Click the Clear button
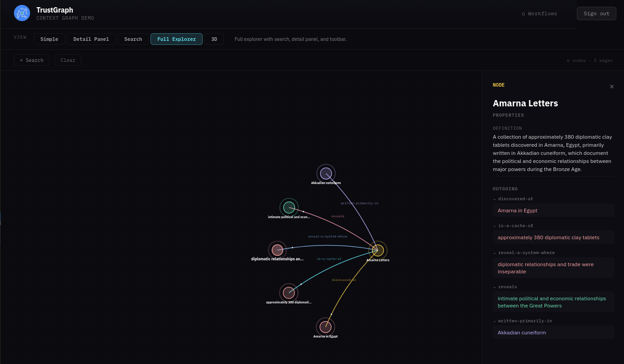The image size is (624, 364). [x=68, y=60]
